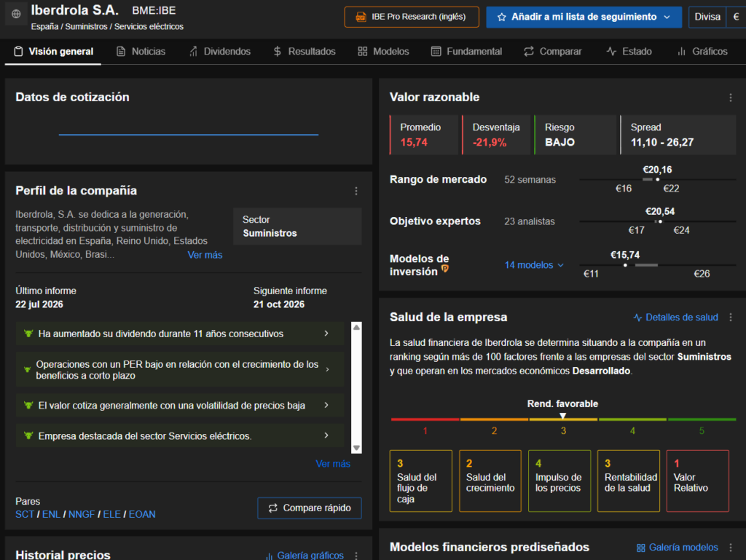Image resolution: width=746 pixels, height=560 pixels.
Task: Click the compare arrows icon in Compare rápido
Action: coord(272,508)
